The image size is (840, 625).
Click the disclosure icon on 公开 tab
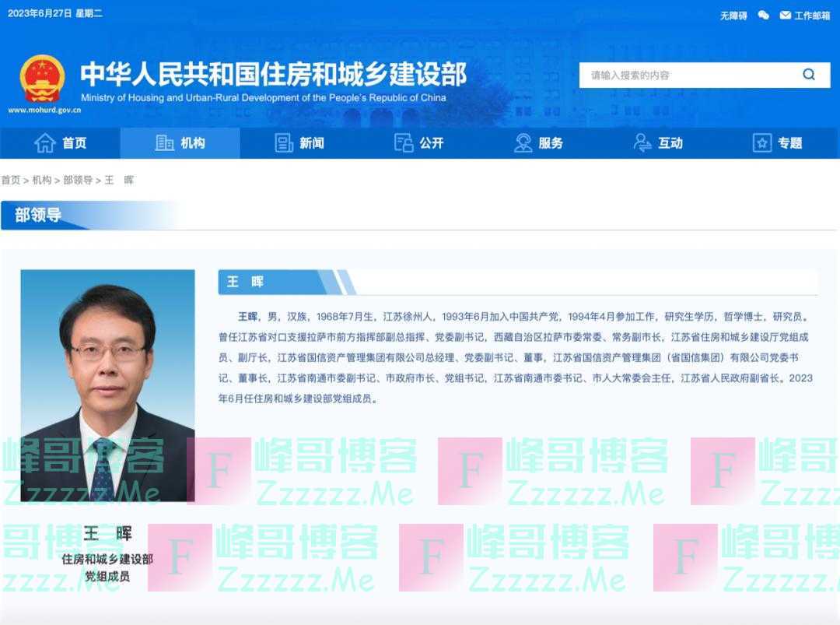click(403, 142)
